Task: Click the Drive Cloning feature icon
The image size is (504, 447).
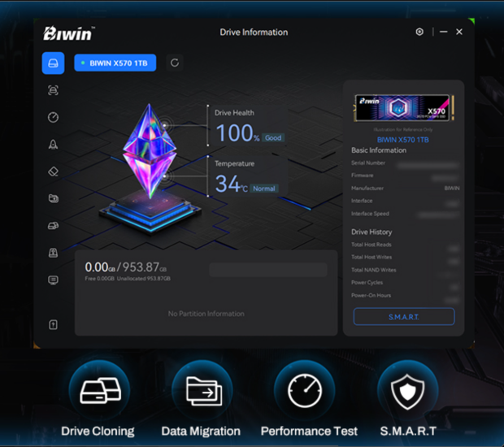Action: point(100,390)
